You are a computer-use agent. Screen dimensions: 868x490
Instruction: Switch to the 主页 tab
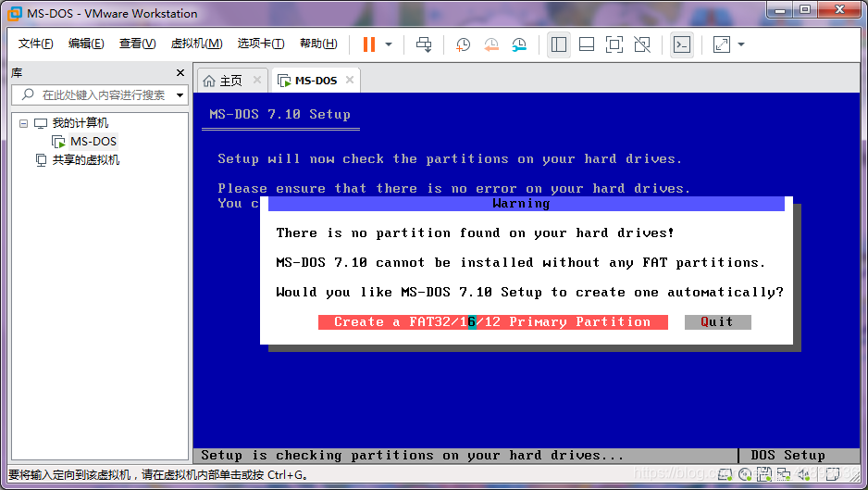230,81
